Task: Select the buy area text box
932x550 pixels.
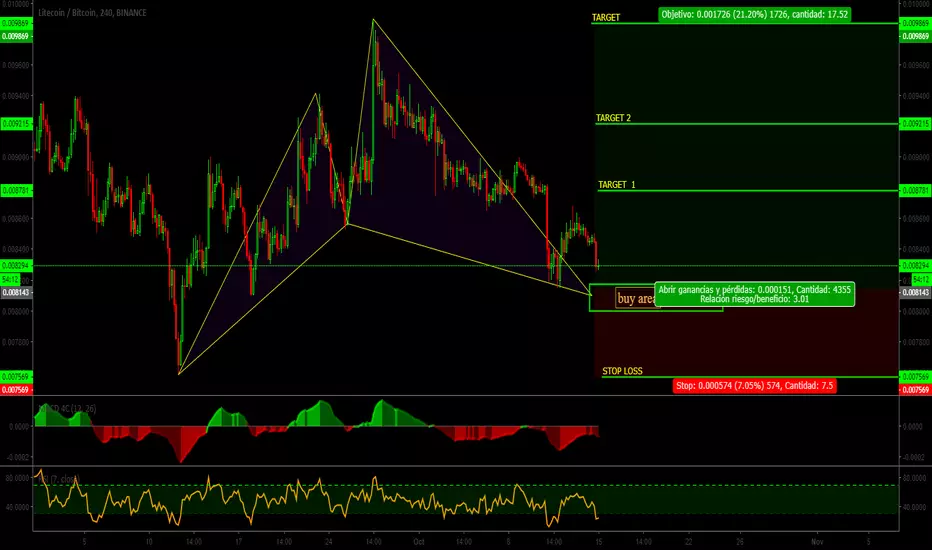Action: tap(636, 298)
